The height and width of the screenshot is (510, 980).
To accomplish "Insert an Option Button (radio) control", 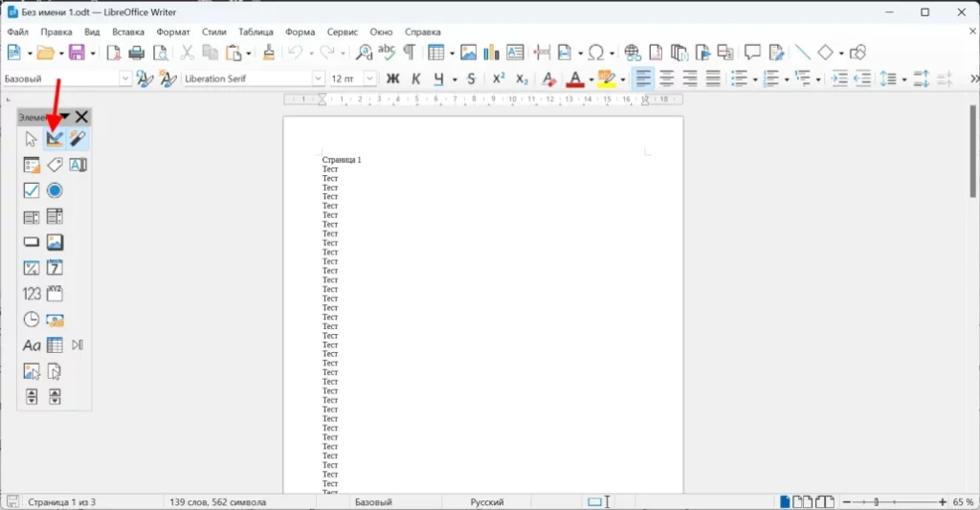I will click(55, 190).
